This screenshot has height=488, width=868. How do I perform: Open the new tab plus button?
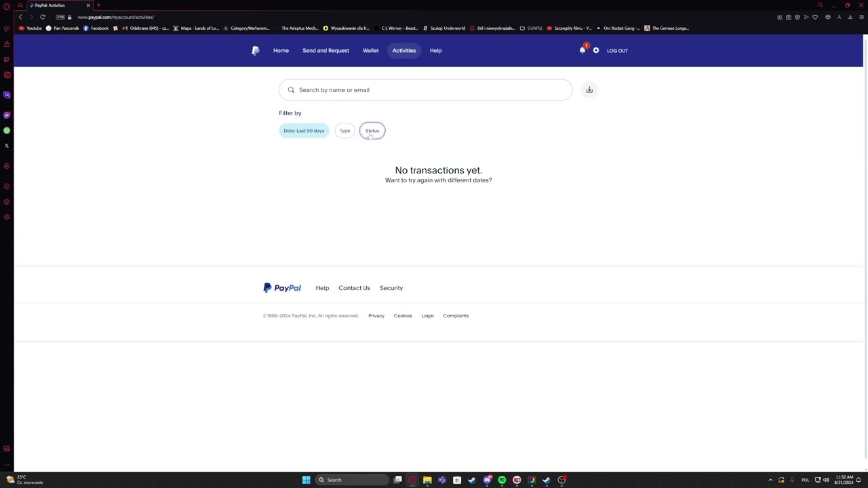pos(98,5)
